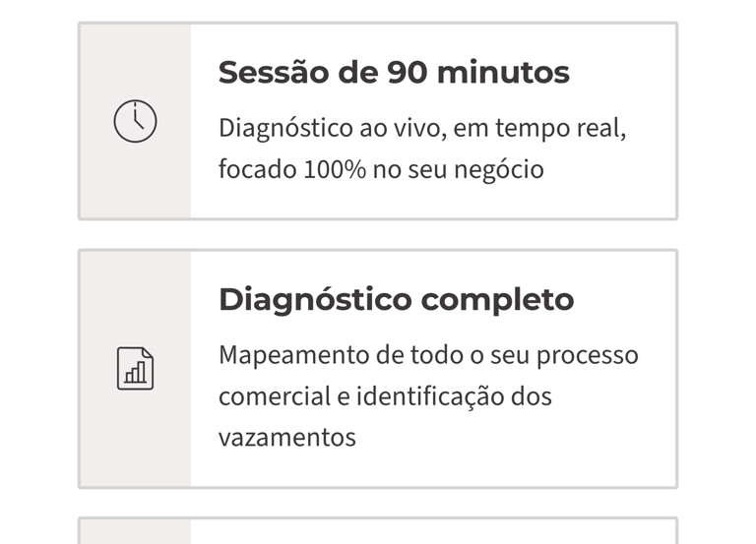Click the word 'vazamentos'
756x544 pixels.
click(x=286, y=438)
